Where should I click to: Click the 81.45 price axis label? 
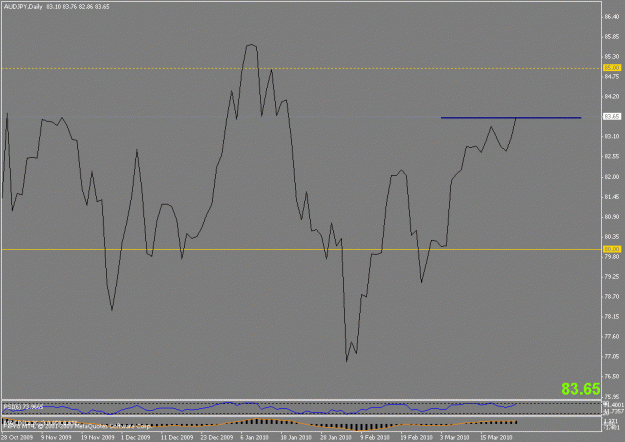(x=612, y=196)
